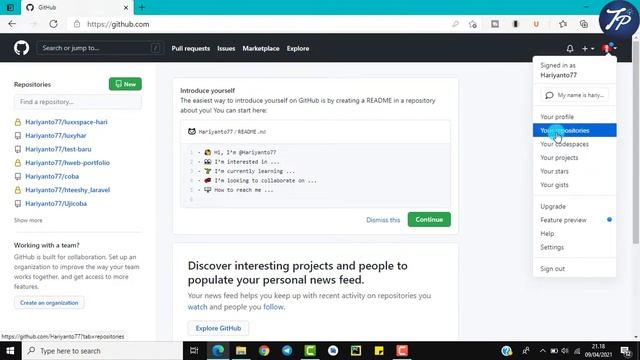Open the browser collections icon
The height and width of the screenshot is (360, 640).
(584, 24)
